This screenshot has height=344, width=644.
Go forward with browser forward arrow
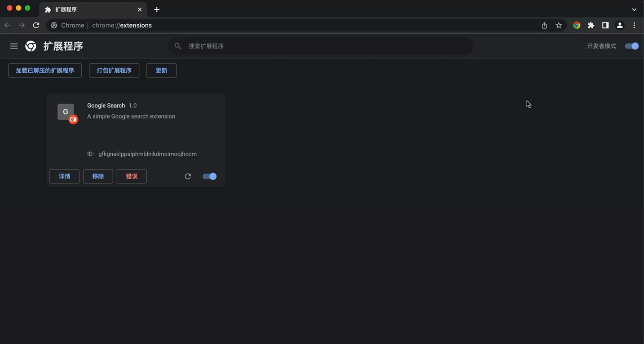coord(22,25)
